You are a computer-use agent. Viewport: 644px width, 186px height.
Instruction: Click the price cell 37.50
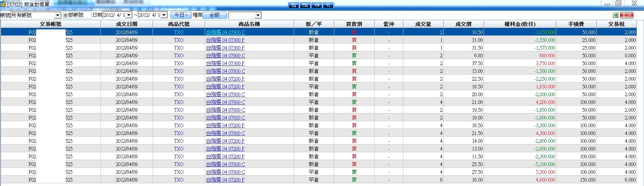pos(463,63)
